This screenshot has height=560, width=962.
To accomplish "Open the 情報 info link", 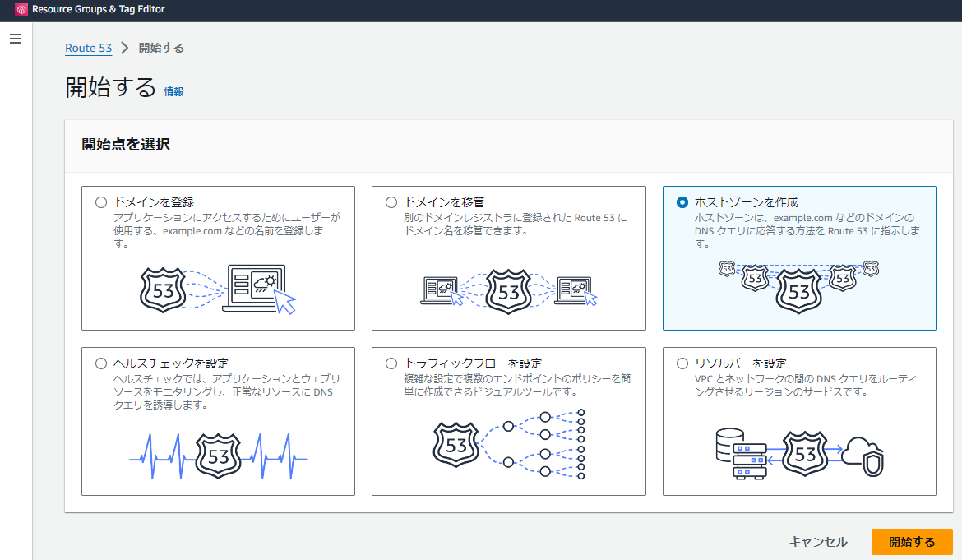I will (x=173, y=91).
